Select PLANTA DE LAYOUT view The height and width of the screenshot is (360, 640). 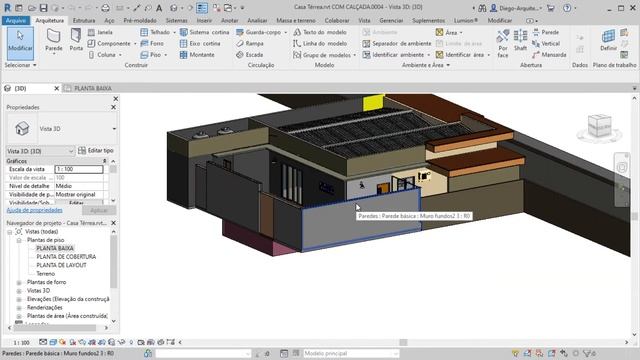tap(61, 265)
